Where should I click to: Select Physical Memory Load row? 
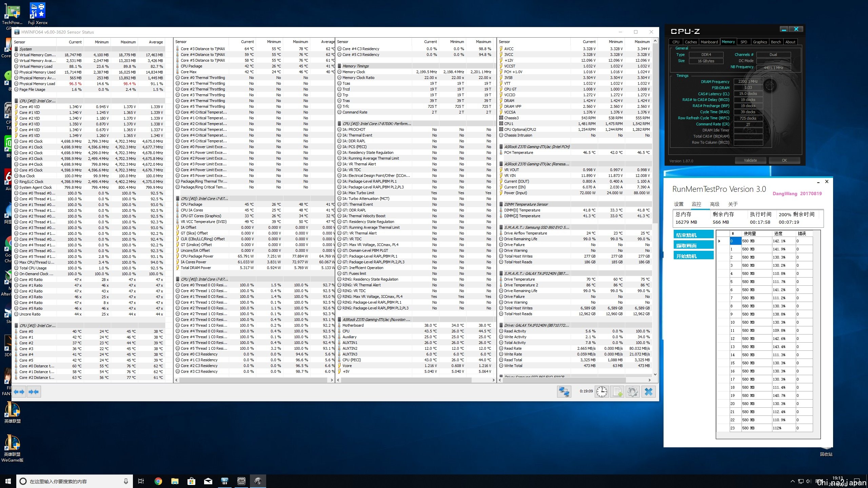(89, 84)
